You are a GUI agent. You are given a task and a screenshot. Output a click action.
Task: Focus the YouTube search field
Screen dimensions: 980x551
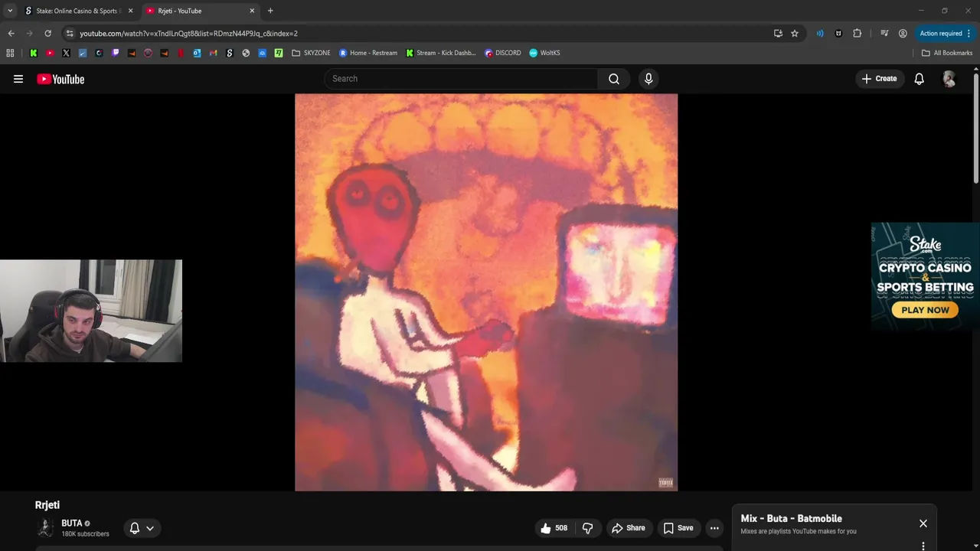(x=462, y=79)
